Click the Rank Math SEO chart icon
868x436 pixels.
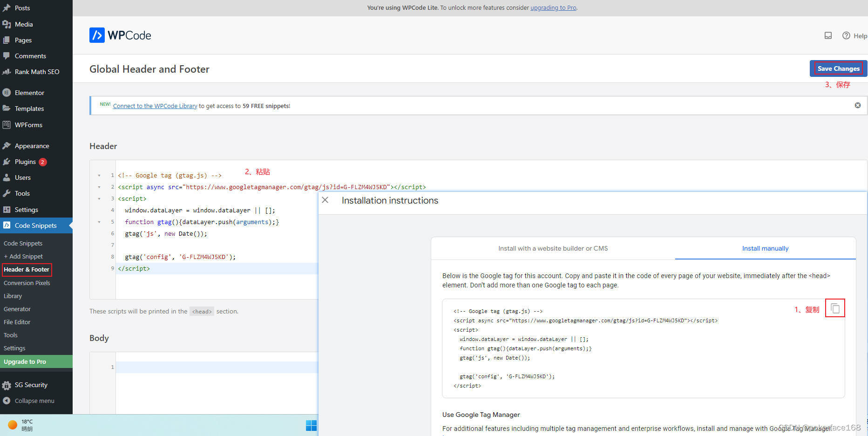[x=7, y=72]
